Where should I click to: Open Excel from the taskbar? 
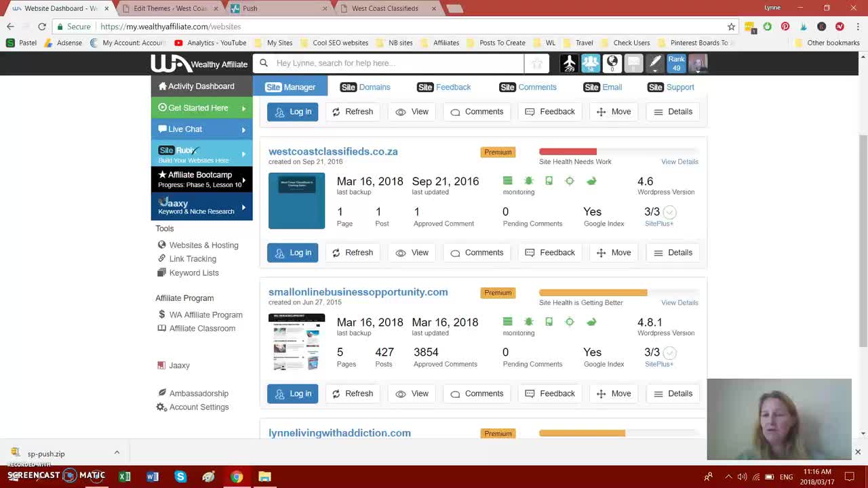(125, 476)
